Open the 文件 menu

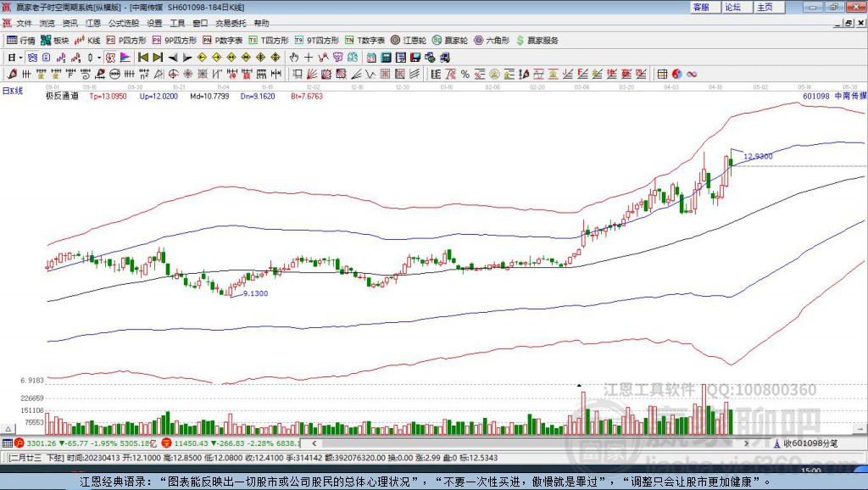pos(24,23)
